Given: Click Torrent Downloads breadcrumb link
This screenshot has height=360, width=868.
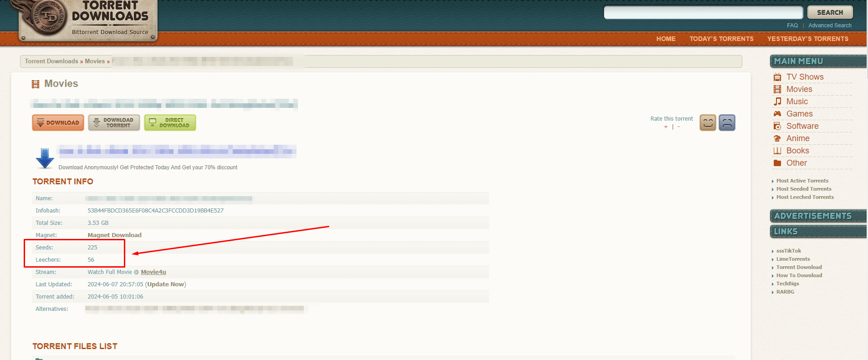Looking at the screenshot, I should pyautogui.click(x=51, y=61).
